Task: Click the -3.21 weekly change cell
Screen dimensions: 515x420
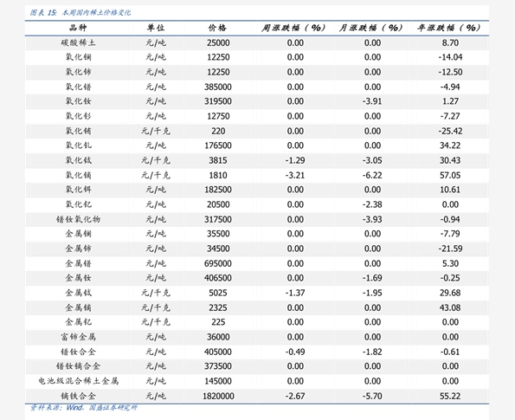Action: (295, 175)
